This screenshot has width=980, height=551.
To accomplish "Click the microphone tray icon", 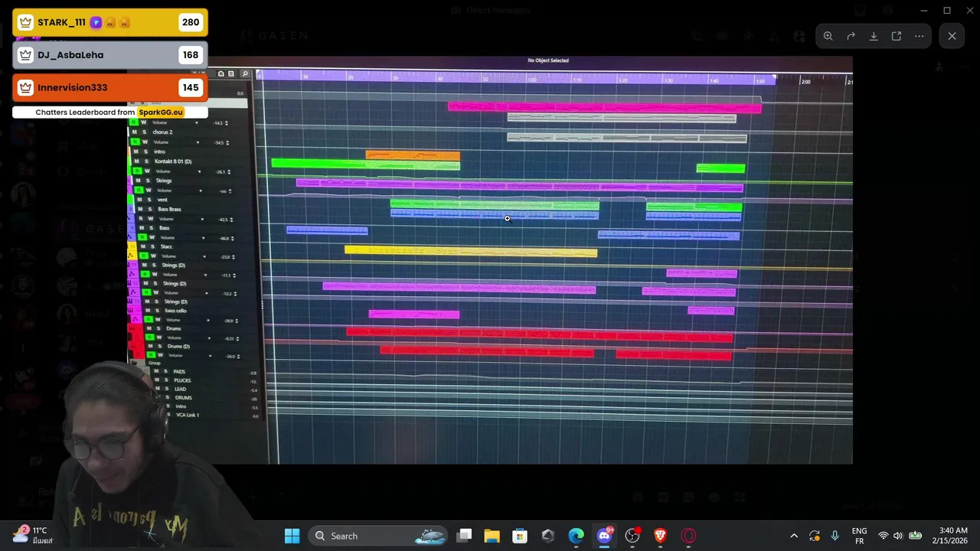I will tap(835, 536).
